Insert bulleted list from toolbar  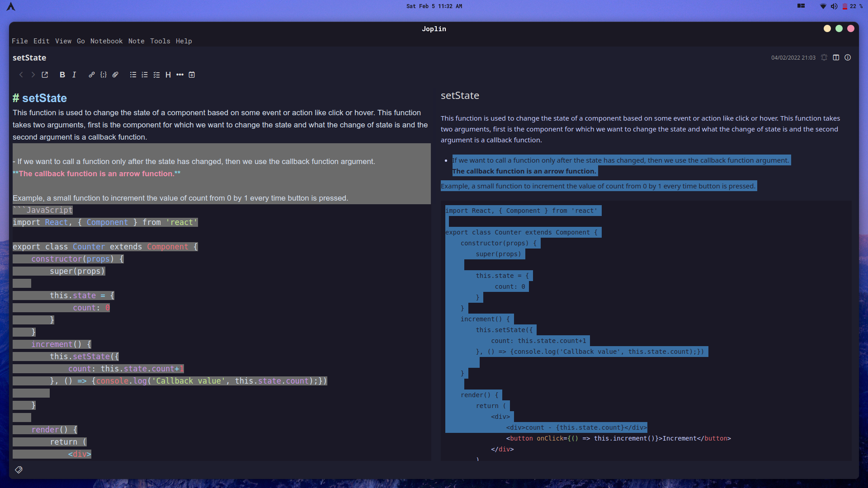click(x=133, y=75)
